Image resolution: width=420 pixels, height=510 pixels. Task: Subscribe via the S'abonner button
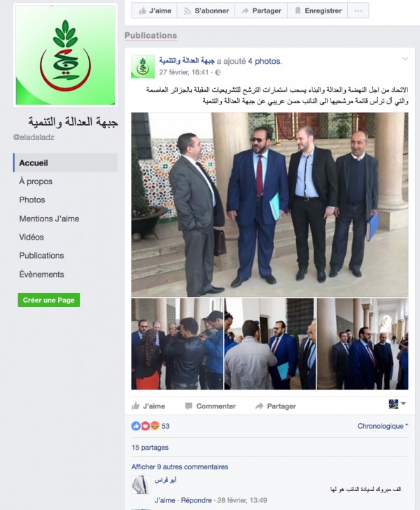pos(206,11)
